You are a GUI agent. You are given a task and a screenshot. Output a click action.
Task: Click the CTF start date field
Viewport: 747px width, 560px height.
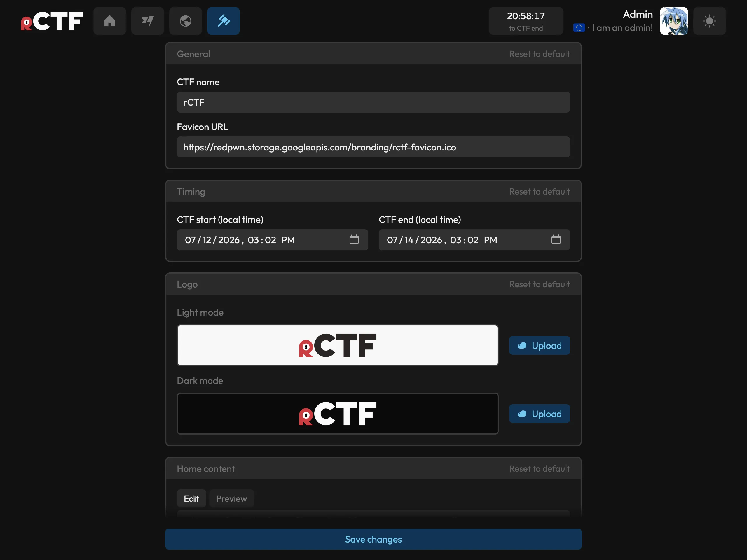[x=272, y=240]
